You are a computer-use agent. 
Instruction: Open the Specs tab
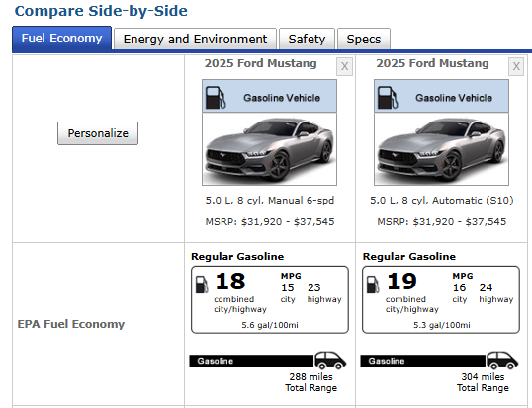coord(364,39)
